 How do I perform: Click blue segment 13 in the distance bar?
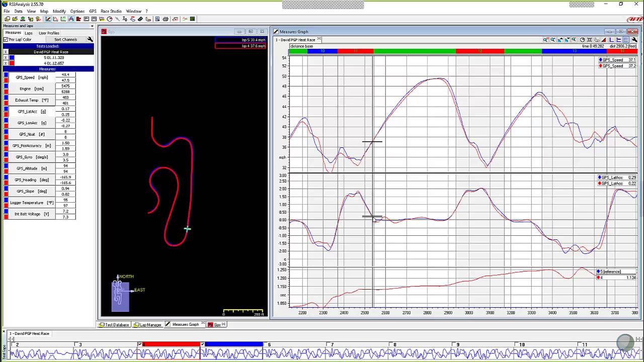click(x=574, y=51)
